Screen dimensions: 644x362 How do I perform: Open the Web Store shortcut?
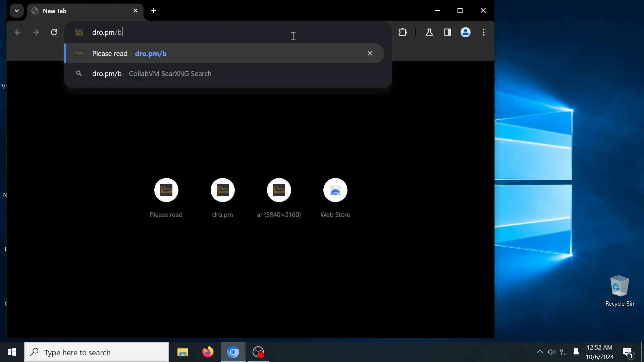click(x=335, y=190)
